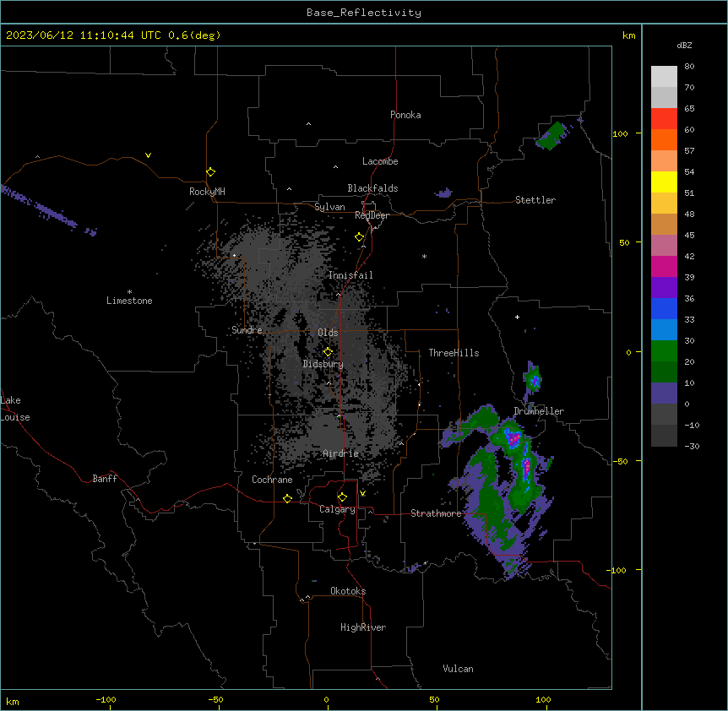Click the white plus marker north of Drumheller
This screenshot has width=728, height=711.
tap(517, 317)
